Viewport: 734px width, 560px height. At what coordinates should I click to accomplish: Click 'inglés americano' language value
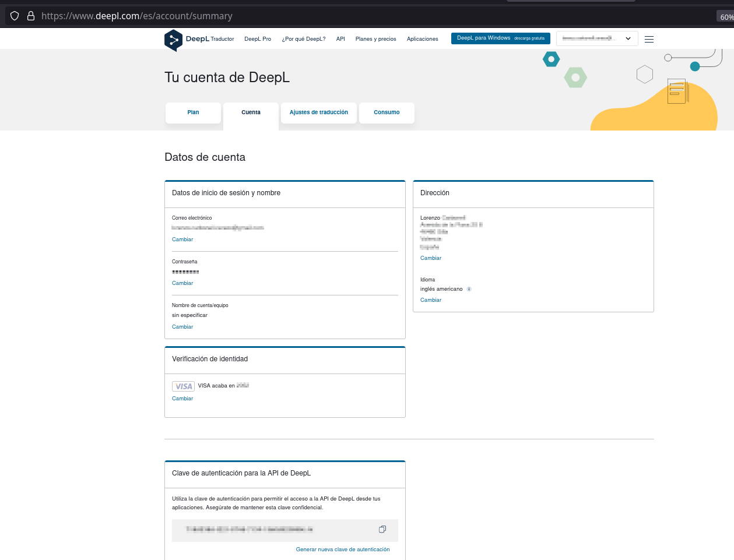pyautogui.click(x=441, y=289)
